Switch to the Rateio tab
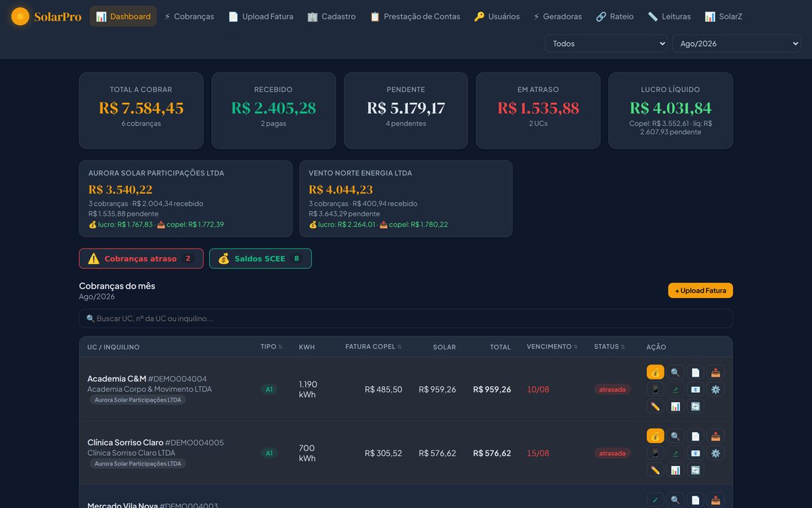This screenshot has width=812, height=508. click(x=614, y=16)
